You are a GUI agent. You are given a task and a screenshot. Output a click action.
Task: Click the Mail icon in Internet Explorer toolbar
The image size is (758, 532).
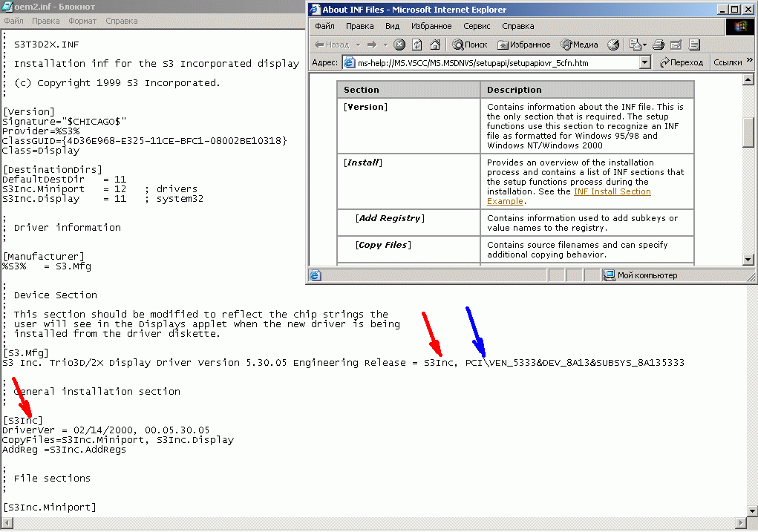636,45
